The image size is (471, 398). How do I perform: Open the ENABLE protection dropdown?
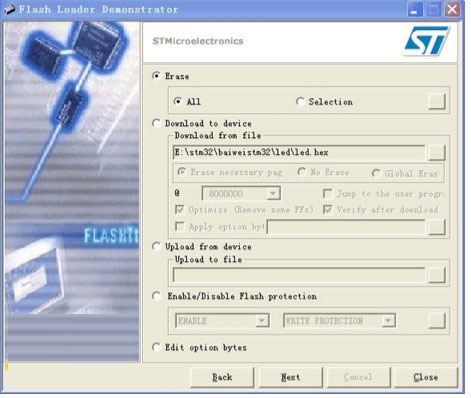click(262, 321)
